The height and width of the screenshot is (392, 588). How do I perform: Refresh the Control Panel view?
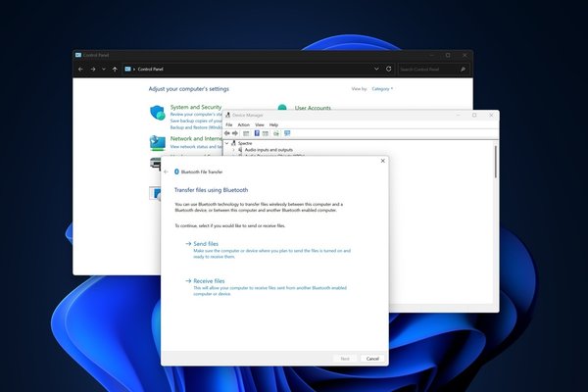(388, 69)
